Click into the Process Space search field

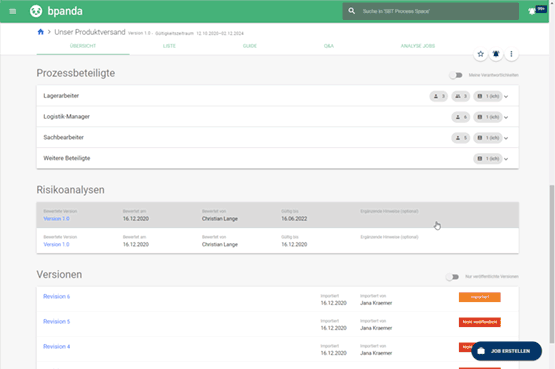point(430,11)
